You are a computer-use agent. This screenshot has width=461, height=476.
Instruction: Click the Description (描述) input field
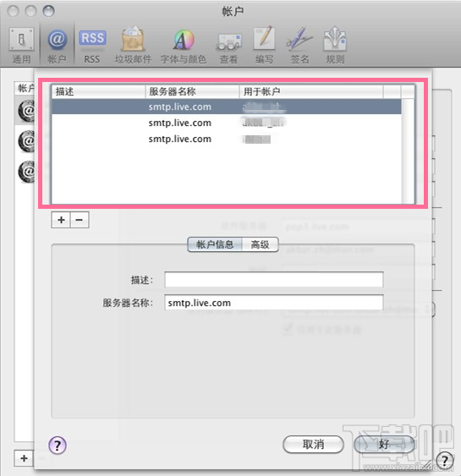pos(273,279)
